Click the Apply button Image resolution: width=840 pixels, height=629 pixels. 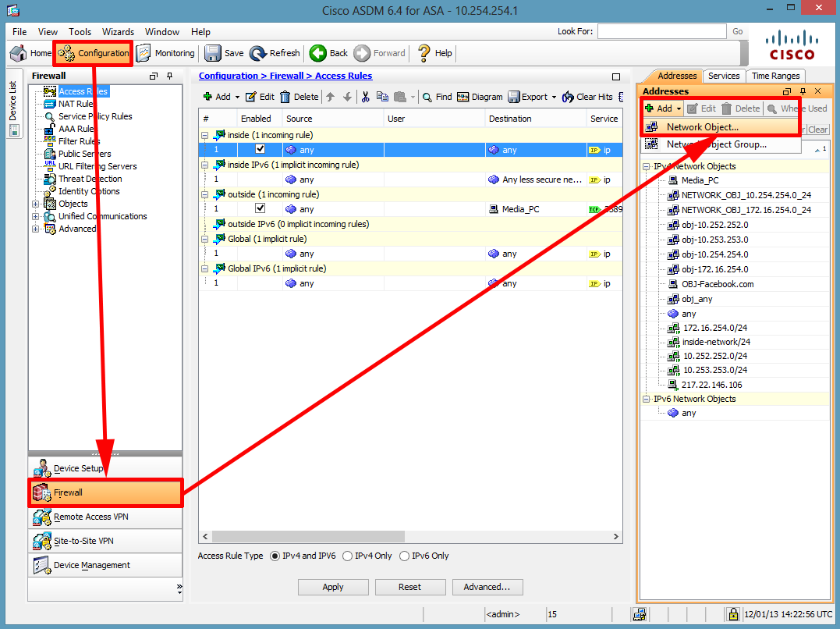[333, 587]
